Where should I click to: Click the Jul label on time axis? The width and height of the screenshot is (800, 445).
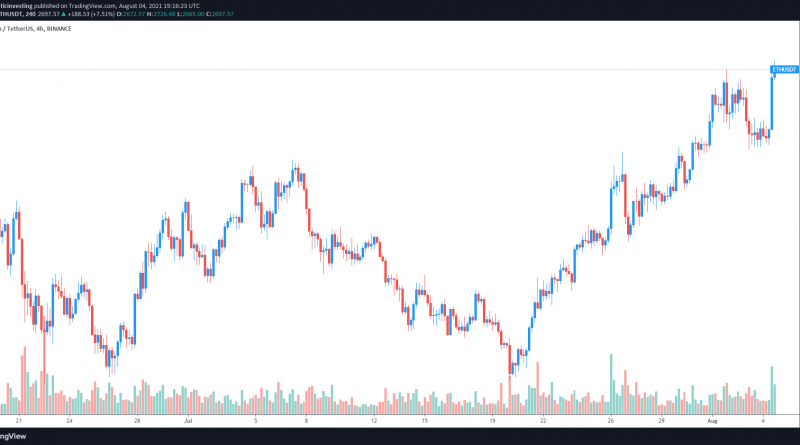[x=190, y=422]
